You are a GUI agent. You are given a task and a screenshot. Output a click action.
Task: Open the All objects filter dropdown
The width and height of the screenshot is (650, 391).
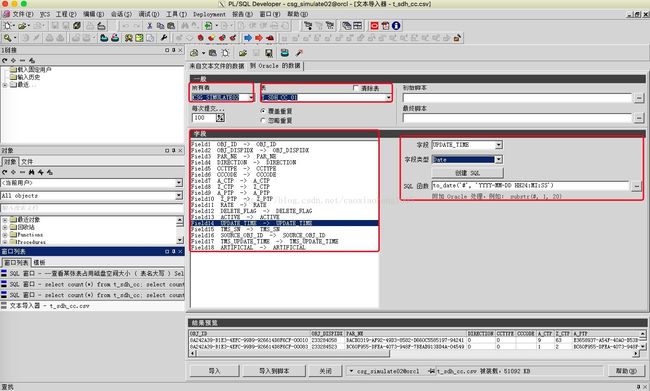pos(179,195)
